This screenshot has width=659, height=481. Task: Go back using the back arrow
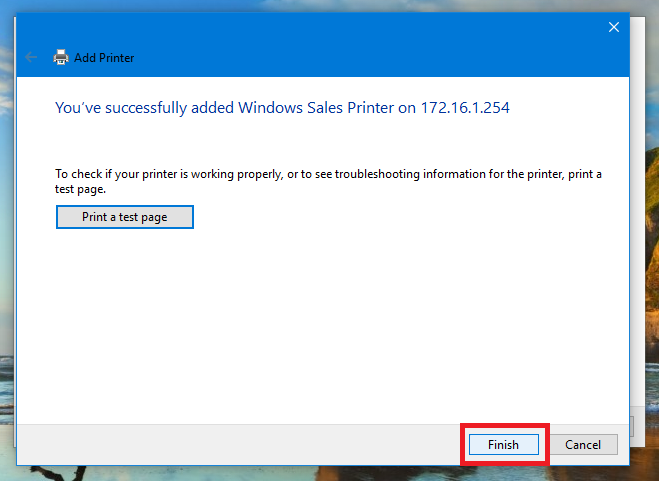(31, 57)
